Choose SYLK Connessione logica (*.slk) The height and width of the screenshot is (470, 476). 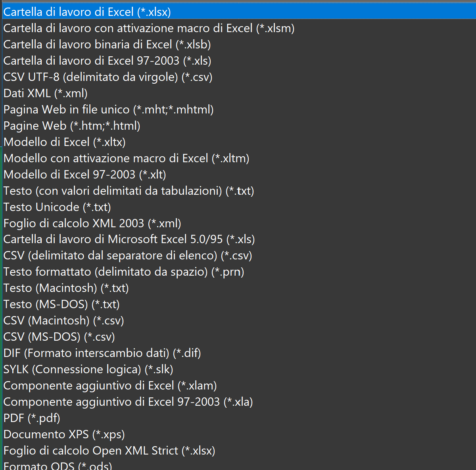coord(239,369)
